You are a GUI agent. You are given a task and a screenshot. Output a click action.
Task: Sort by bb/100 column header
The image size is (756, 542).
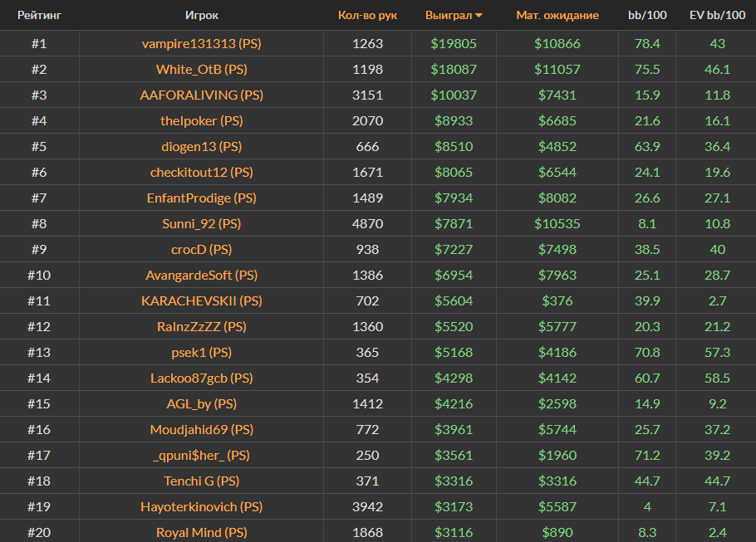(x=646, y=15)
